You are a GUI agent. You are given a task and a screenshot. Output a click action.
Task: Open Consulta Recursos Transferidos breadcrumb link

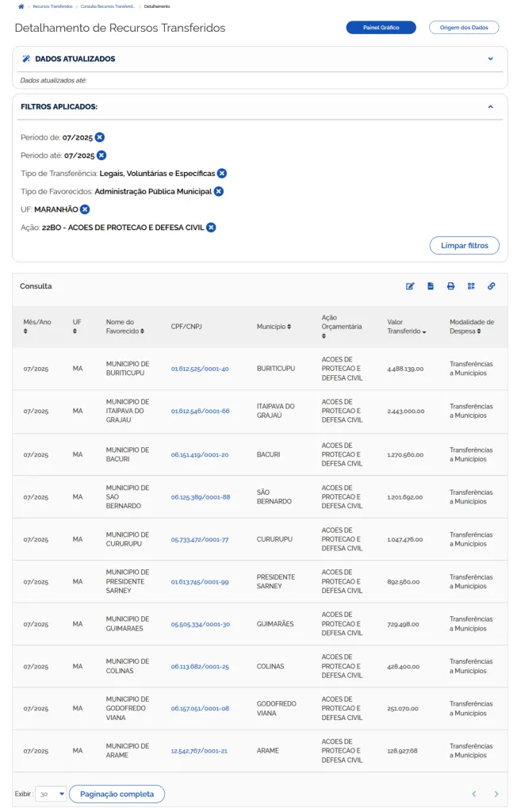(108, 6)
